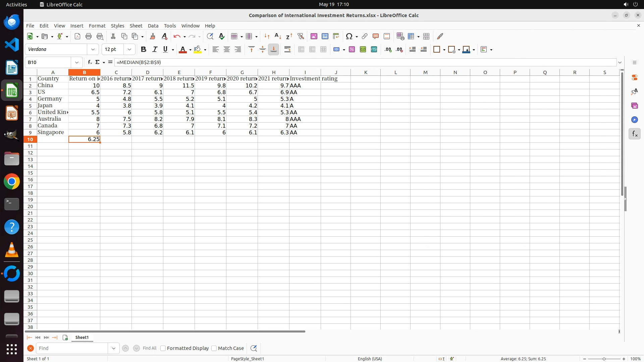Toggle Bold formatting
The width and height of the screenshot is (644, 362).
click(143, 49)
